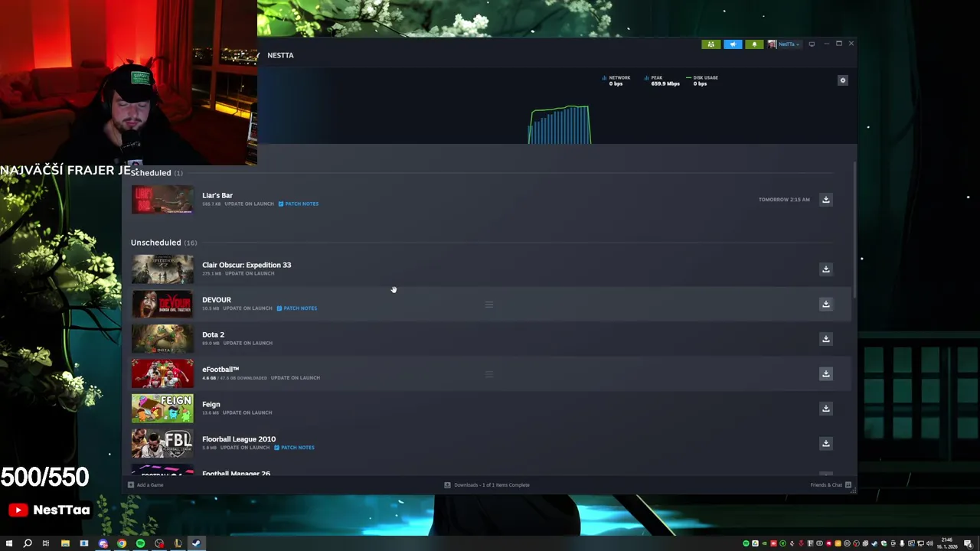Open Liar's Bar patch notes
This screenshot has height=551, width=980.
click(299, 204)
